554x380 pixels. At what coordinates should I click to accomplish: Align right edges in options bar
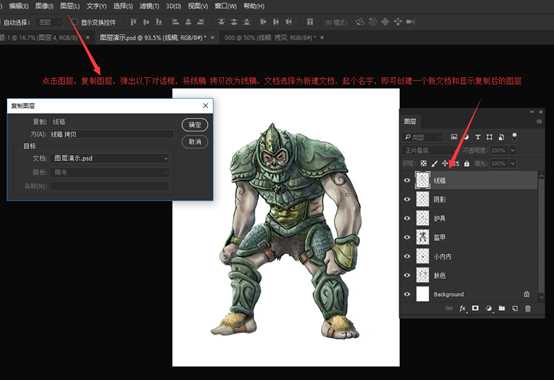pyautogui.click(x=201, y=22)
